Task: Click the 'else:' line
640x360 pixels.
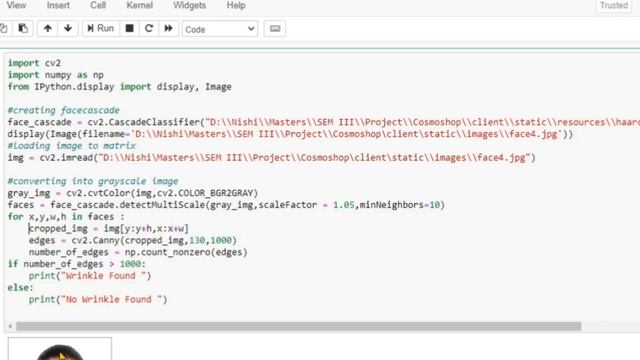Action: click(20, 287)
